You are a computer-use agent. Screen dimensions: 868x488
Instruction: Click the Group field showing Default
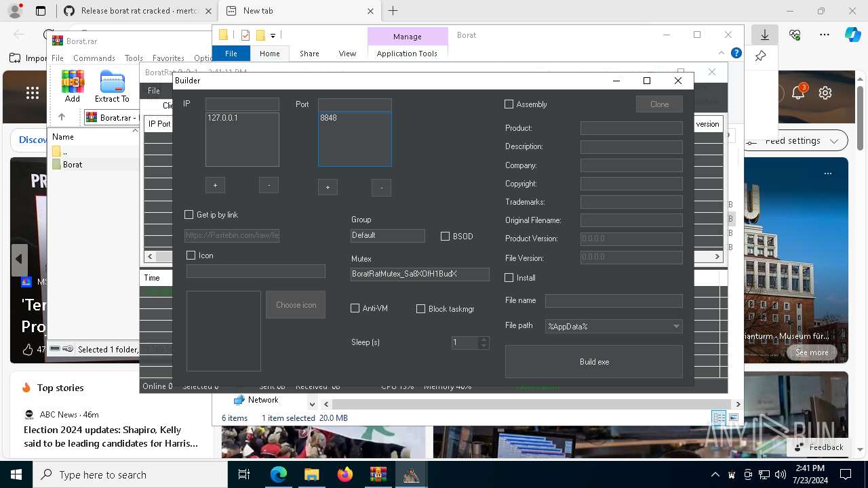pyautogui.click(x=388, y=235)
